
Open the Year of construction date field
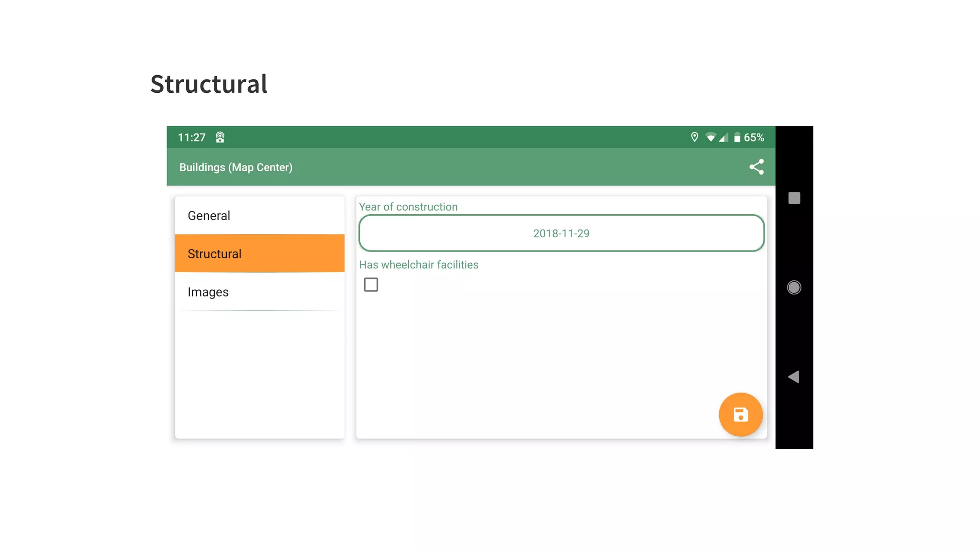click(x=561, y=233)
